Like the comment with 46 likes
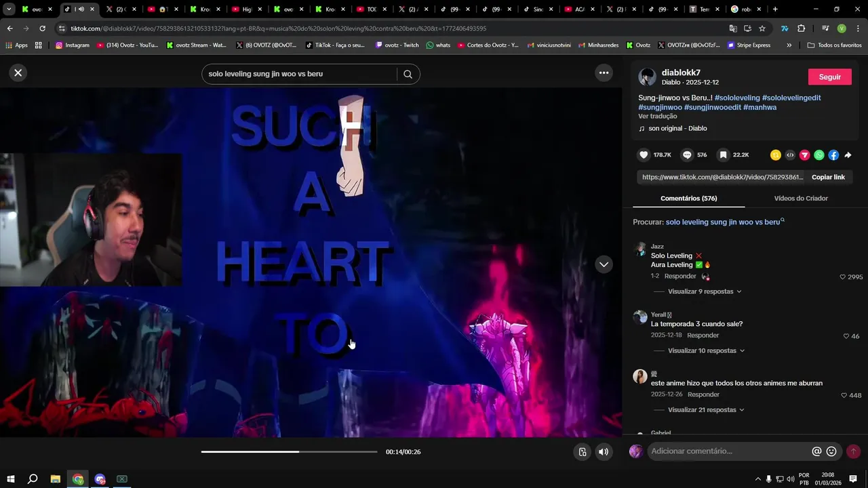This screenshot has height=488, width=868. point(846,336)
